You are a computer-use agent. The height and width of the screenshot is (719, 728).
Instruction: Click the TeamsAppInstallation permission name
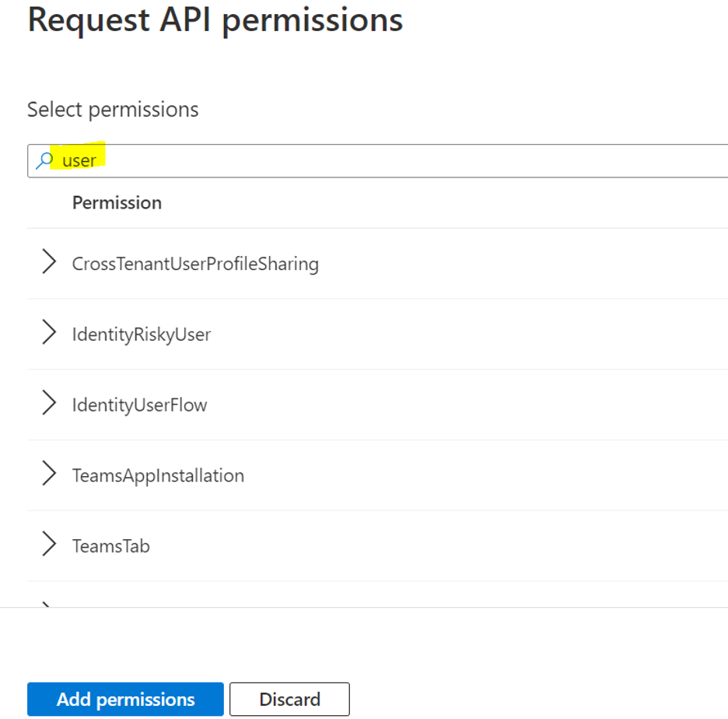[x=158, y=475]
